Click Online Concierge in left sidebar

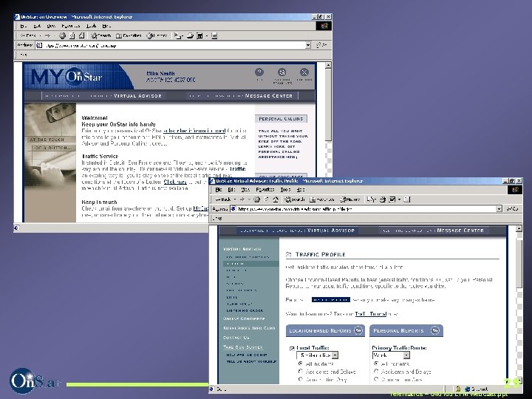[244, 319]
